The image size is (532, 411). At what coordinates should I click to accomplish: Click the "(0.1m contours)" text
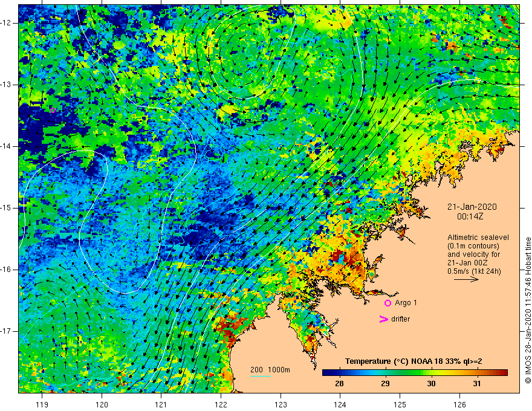click(x=473, y=246)
